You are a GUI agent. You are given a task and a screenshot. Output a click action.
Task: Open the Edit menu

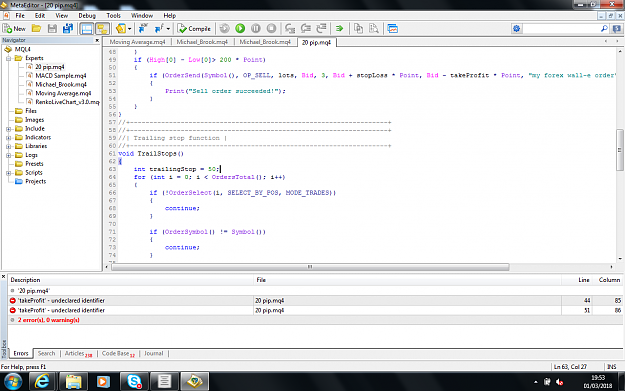[40, 16]
